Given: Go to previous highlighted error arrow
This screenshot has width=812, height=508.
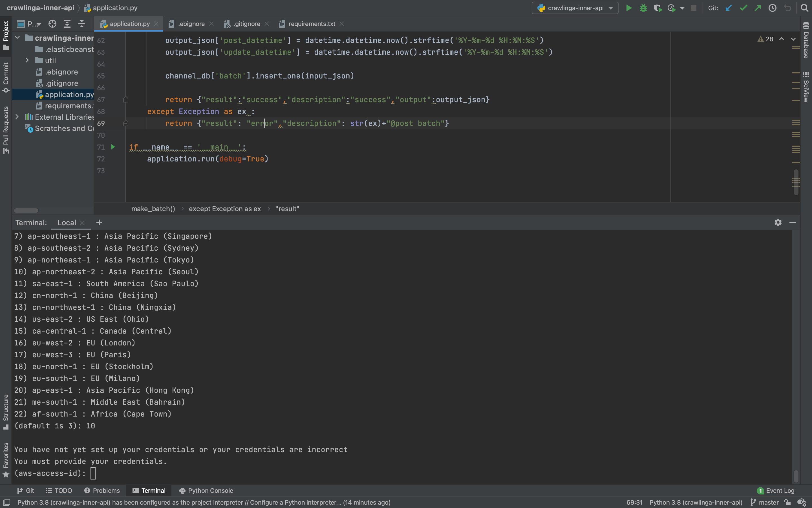Looking at the screenshot, I should click(782, 39).
